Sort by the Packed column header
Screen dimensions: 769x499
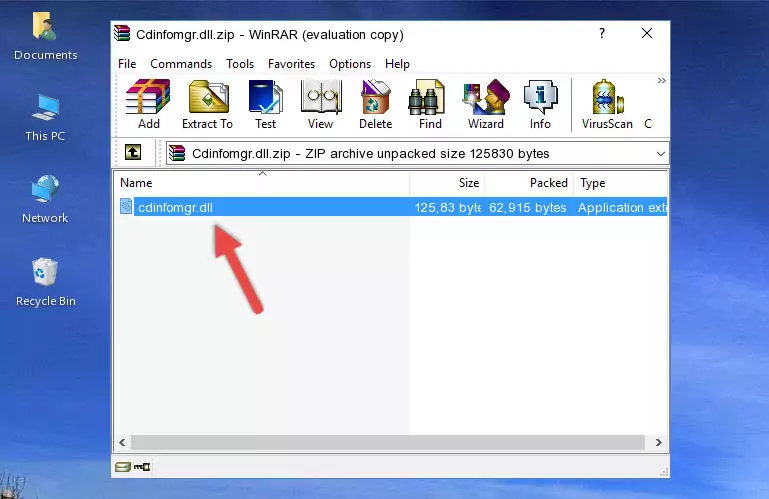[x=529, y=183]
